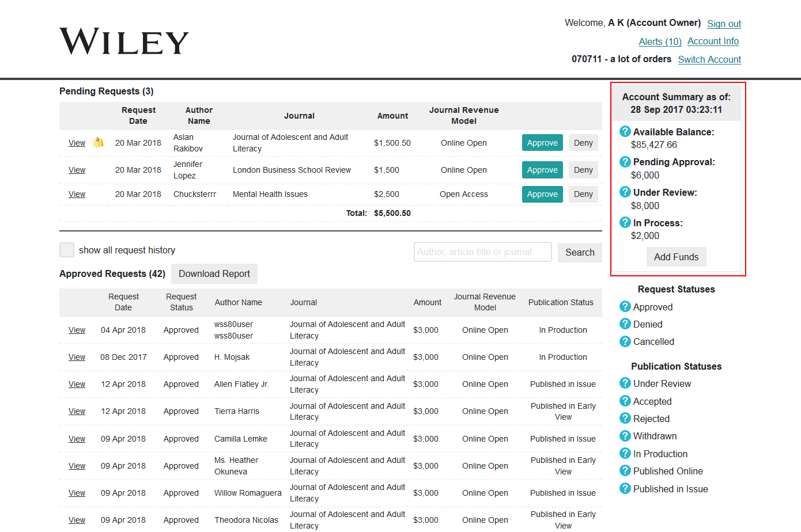Open help for the Denied request status
Image resolution: width=801 pixels, height=532 pixels.
pyautogui.click(x=625, y=324)
